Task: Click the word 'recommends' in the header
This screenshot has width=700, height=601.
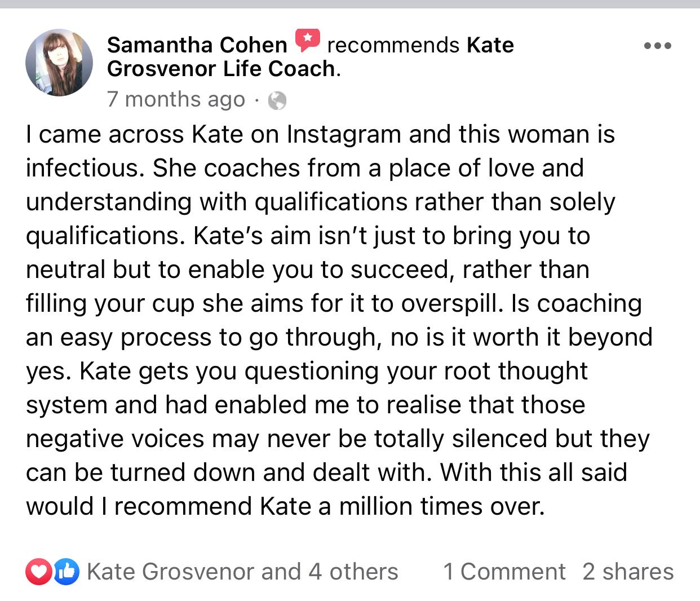Action: 393,45
